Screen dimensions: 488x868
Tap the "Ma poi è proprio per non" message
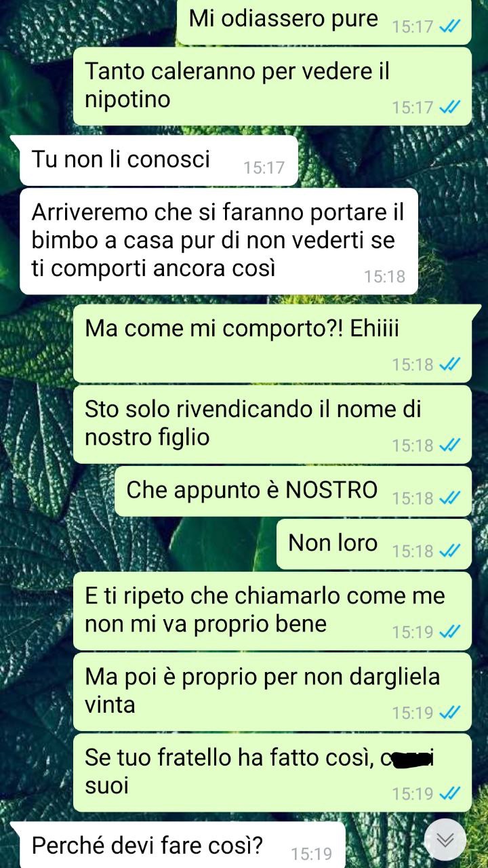click(272, 692)
